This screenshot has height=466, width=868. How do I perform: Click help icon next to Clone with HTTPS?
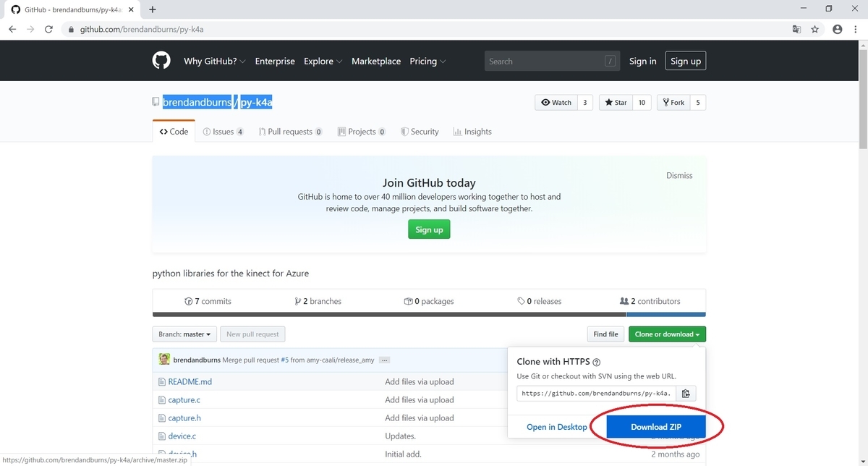click(597, 362)
